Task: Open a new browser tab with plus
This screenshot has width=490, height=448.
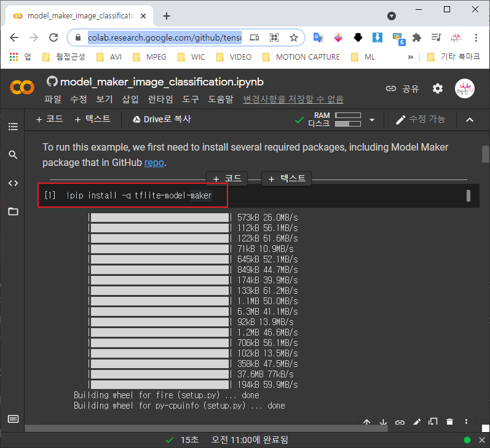Action: click(167, 16)
